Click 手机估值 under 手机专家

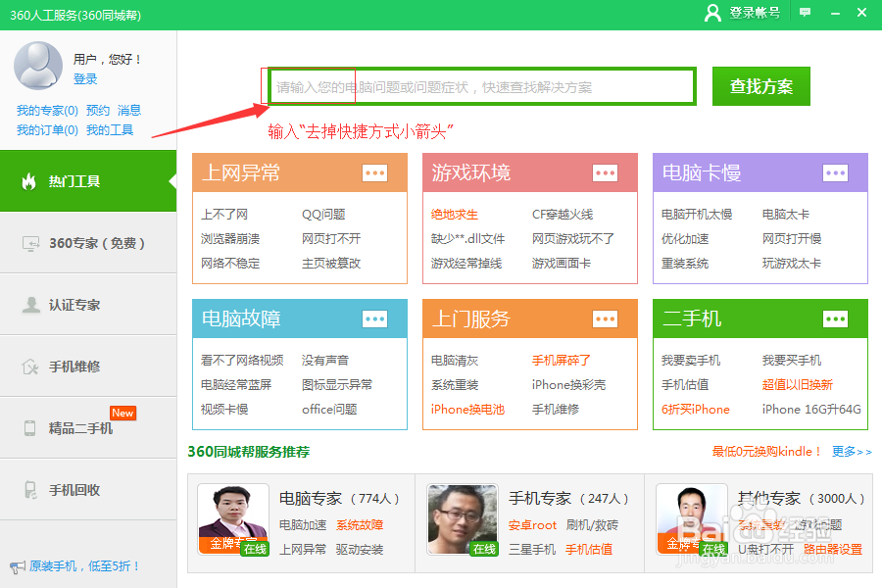click(x=589, y=549)
